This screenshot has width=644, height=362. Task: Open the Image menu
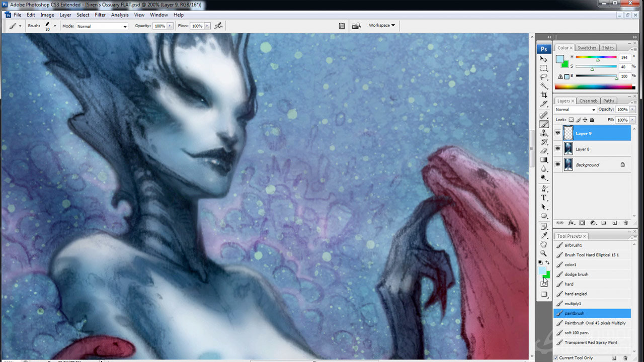[47, 15]
